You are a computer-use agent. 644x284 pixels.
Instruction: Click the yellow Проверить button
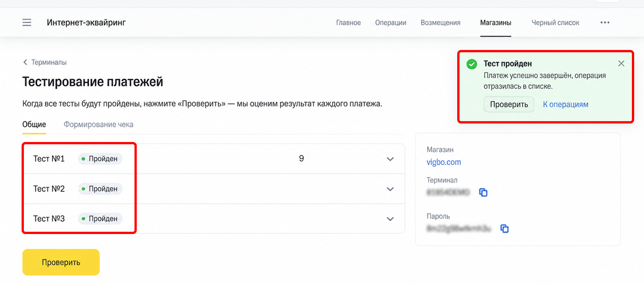61,262
